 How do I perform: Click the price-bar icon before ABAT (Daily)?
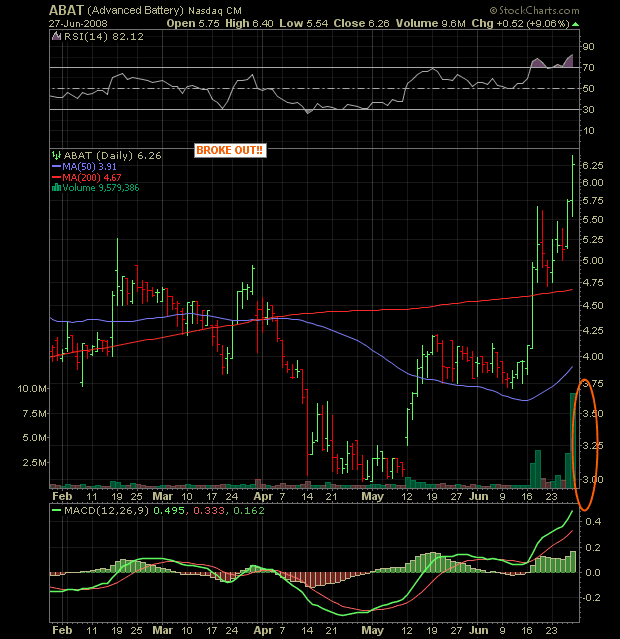pyautogui.click(x=56, y=155)
